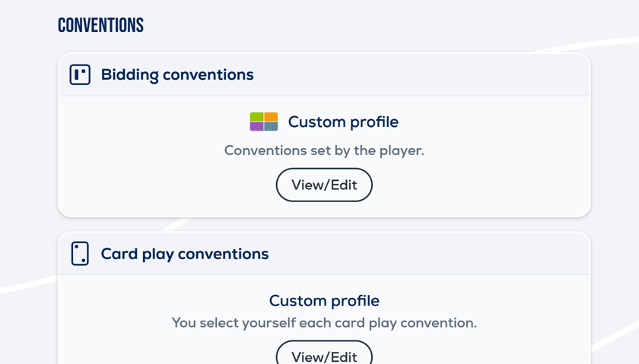Open View/Edit for Card play conventions

coord(324,356)
